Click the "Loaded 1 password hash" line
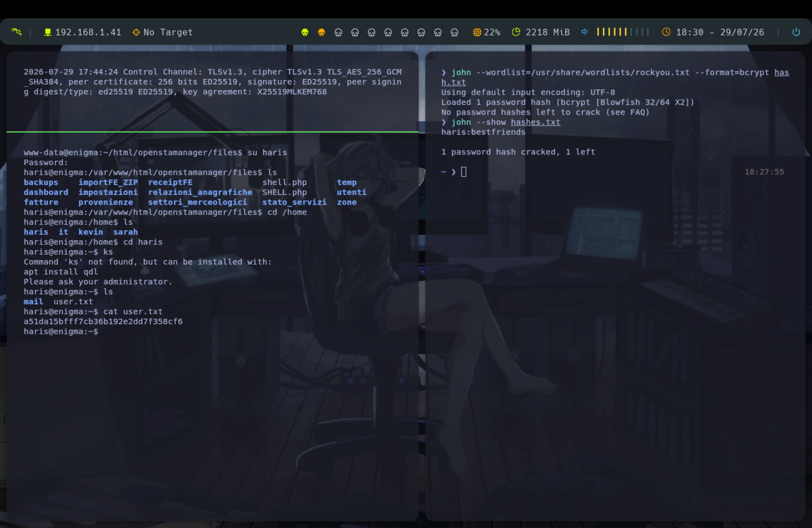 pos(568,102)
